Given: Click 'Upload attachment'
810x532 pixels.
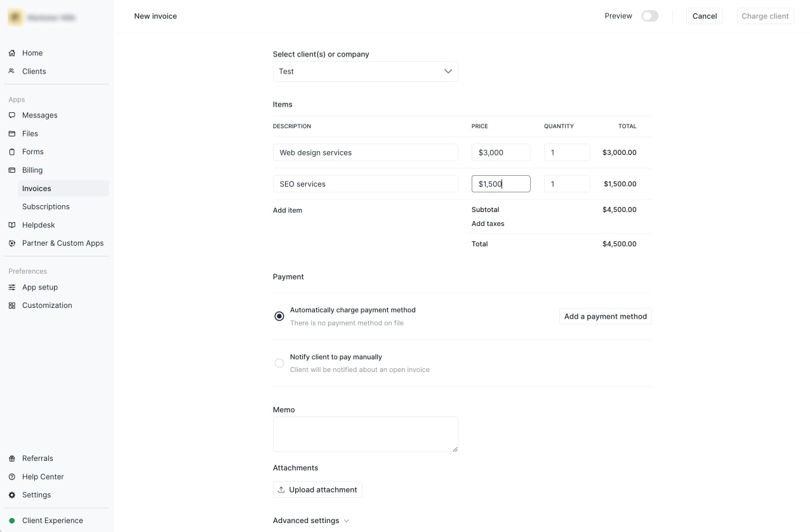Looking at the screenshot, I should tap(317, 489).
